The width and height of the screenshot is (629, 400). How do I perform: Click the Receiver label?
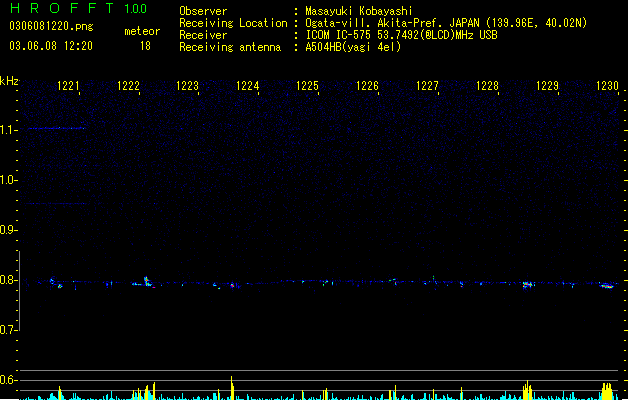[203, 35]
